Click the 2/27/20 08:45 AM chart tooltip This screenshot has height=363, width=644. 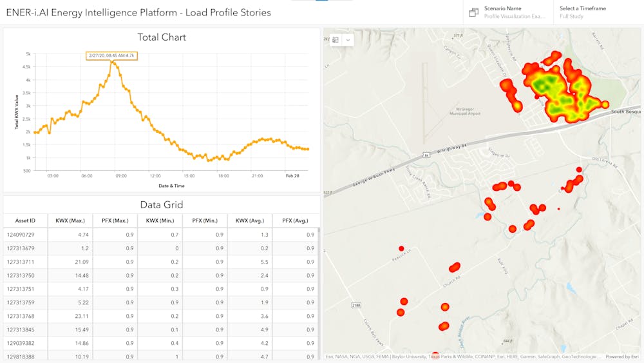[x=111, y=55]
